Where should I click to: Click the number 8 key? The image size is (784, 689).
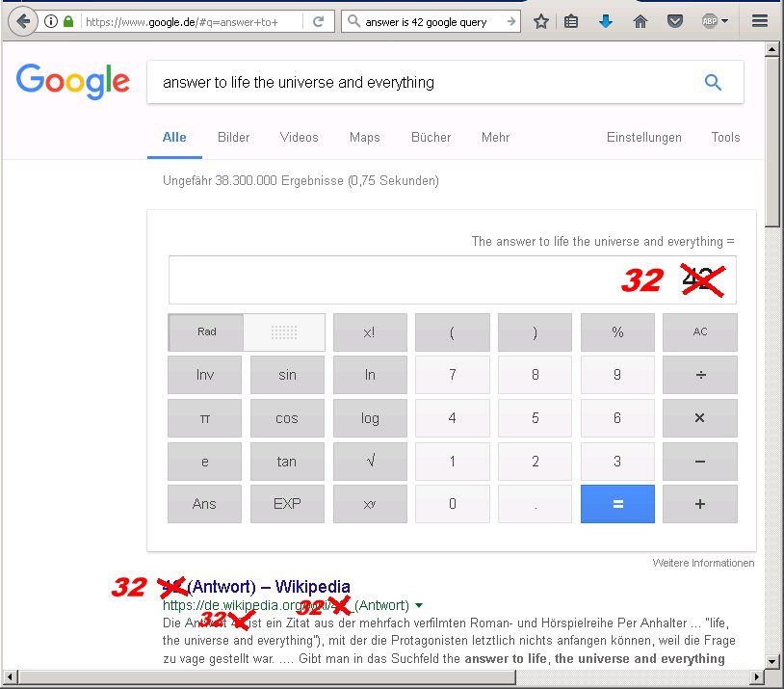pos(535,375)
